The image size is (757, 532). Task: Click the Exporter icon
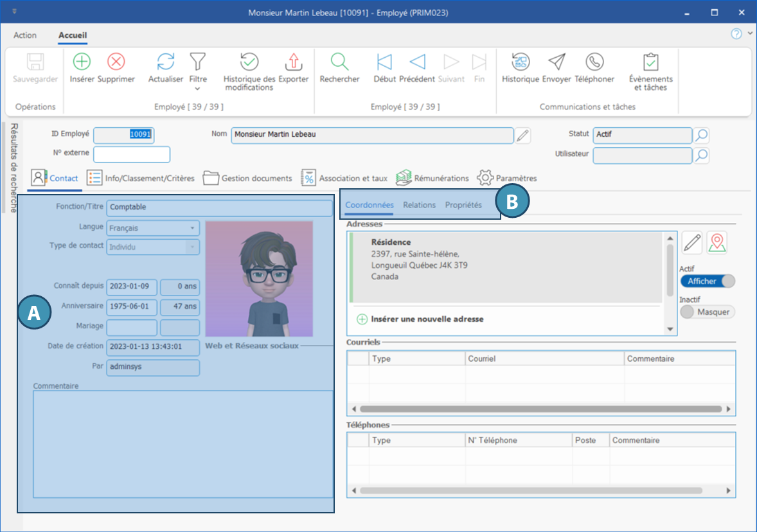pyautogui.click(x=293, y=62)
